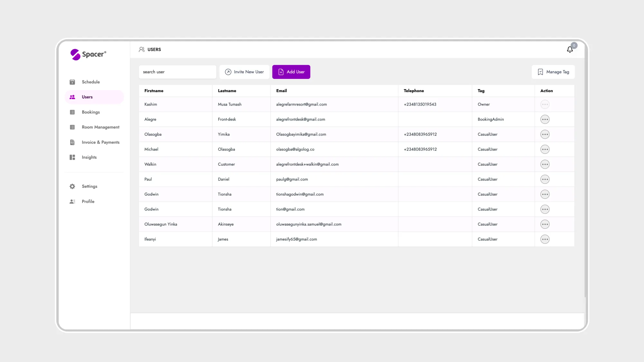This screenshot has width=644, height=362.
Task: Click lastname Musa Tumash
Action: (x=230, y=104)
